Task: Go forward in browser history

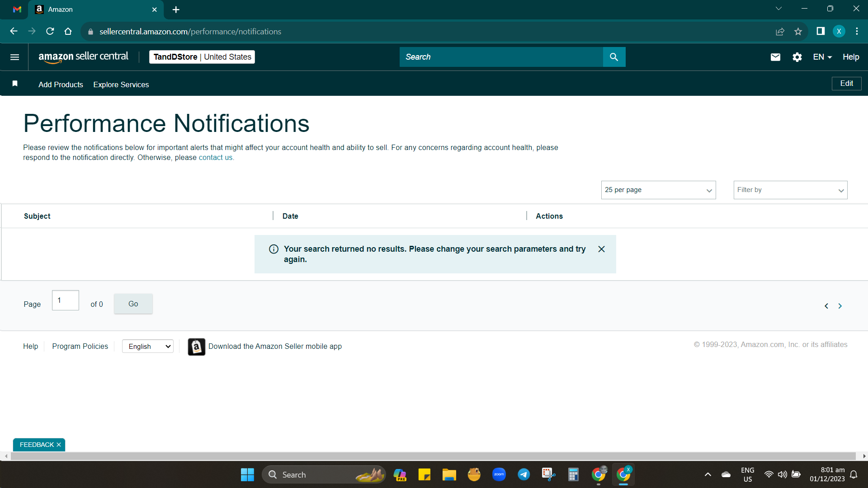Action: click(32, 31)
